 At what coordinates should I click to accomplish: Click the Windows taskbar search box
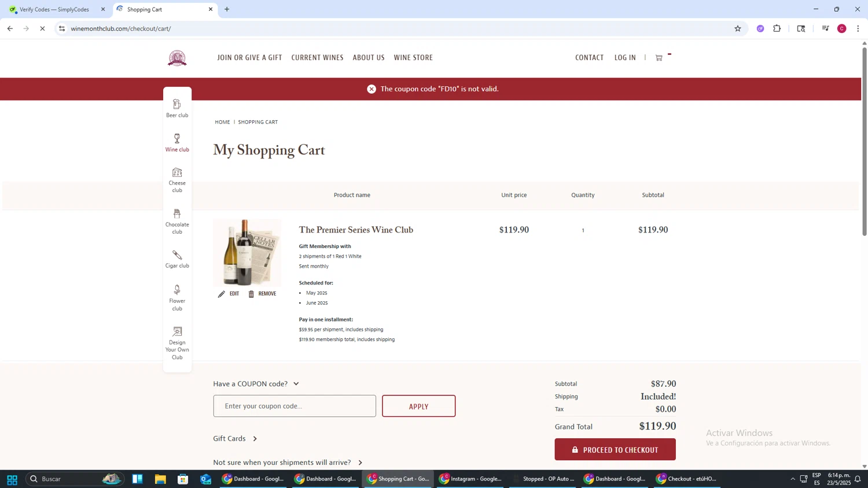(x=75, y=479)
